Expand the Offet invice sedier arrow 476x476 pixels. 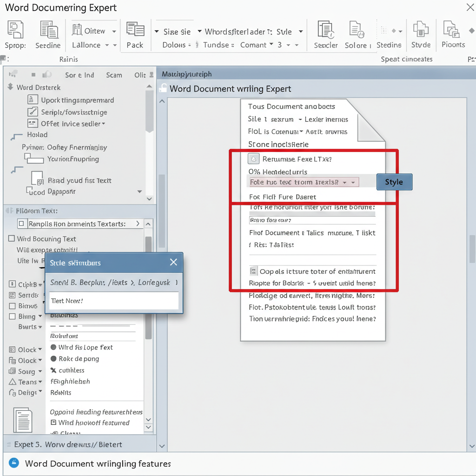(x=104, y=124)
